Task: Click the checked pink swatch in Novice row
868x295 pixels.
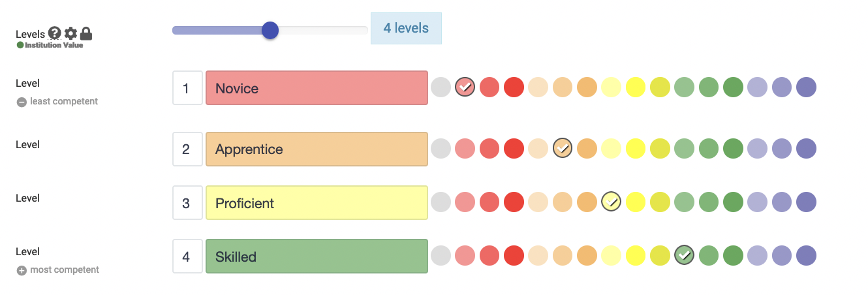Action: tap(465, 87)
